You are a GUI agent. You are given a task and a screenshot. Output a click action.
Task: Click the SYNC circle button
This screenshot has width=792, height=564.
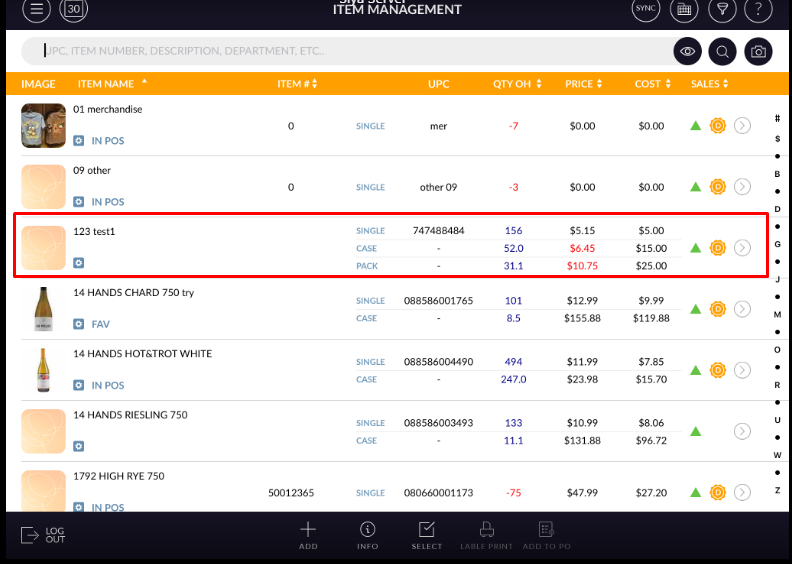[647, 9]
